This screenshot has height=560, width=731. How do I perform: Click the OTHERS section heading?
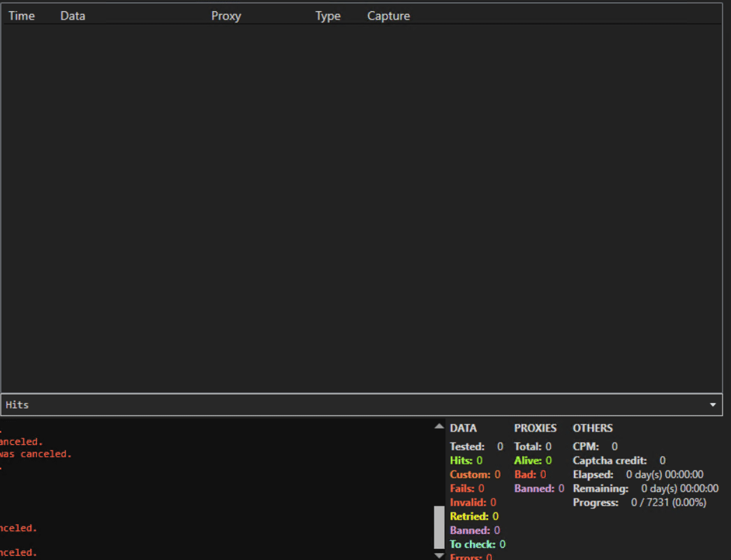593,428
